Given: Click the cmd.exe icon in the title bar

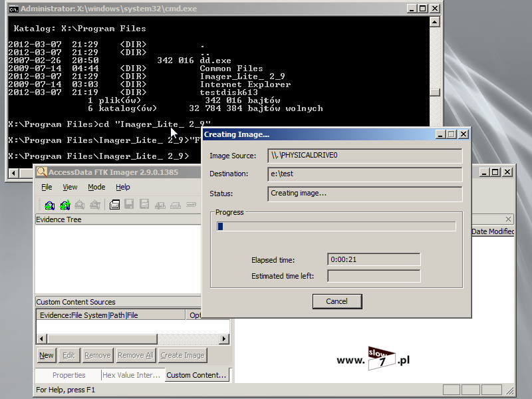Looking at the screenshot, I should pos(13,9).
